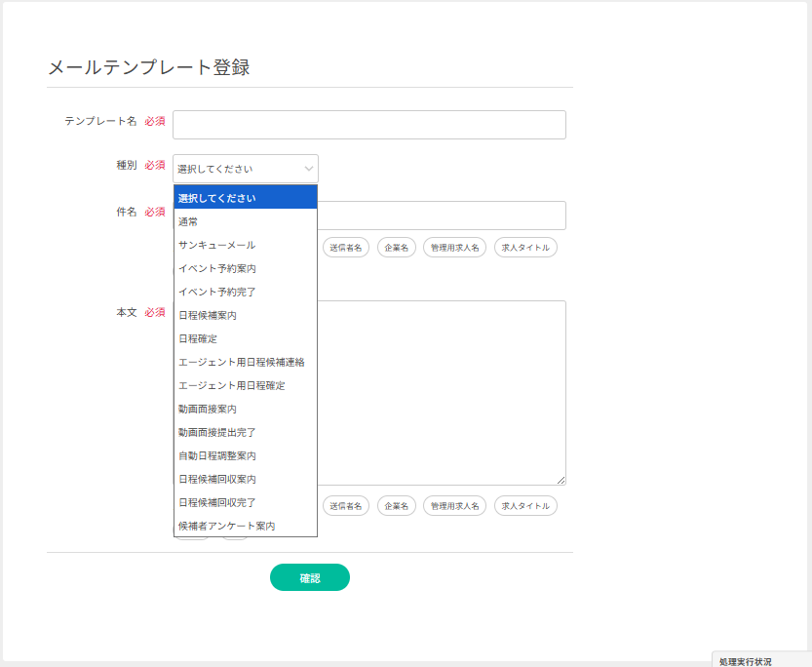Screen dimensions: 812x667
Task: Insert 管理用求人名 tag below the body textarea
Action: [x=455, y=506]
